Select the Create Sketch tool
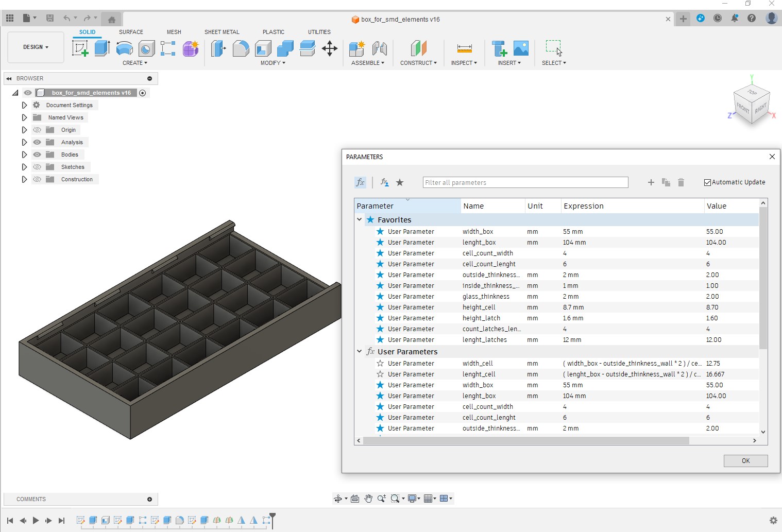The image size is (782, 532). tap(80, 48)
